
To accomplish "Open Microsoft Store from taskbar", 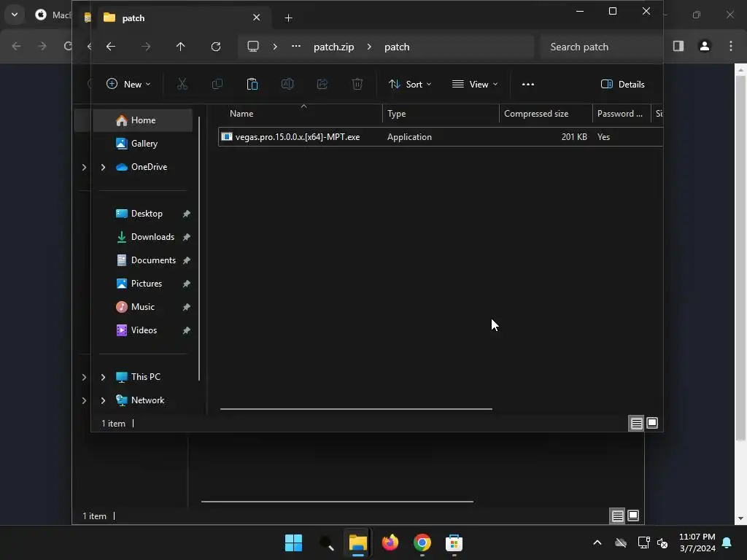I will coord(454,542).
